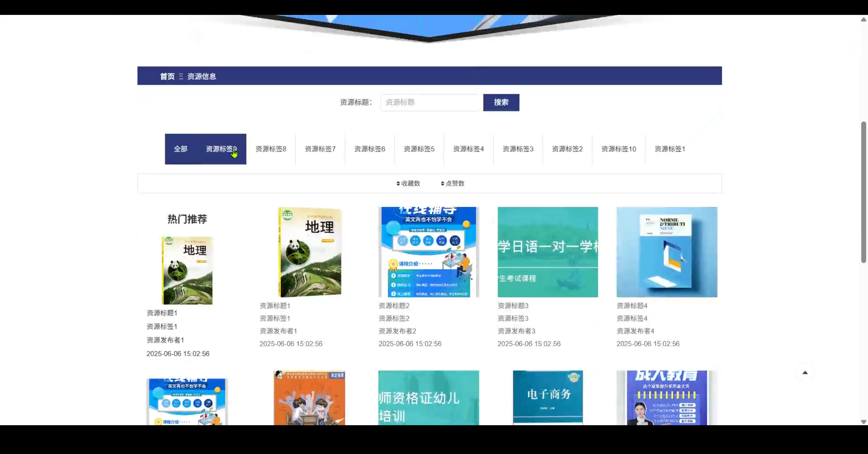Toggle ascending sort by 收藏数
The height and width of the screenshot is (454, 868).
[398, 182]
